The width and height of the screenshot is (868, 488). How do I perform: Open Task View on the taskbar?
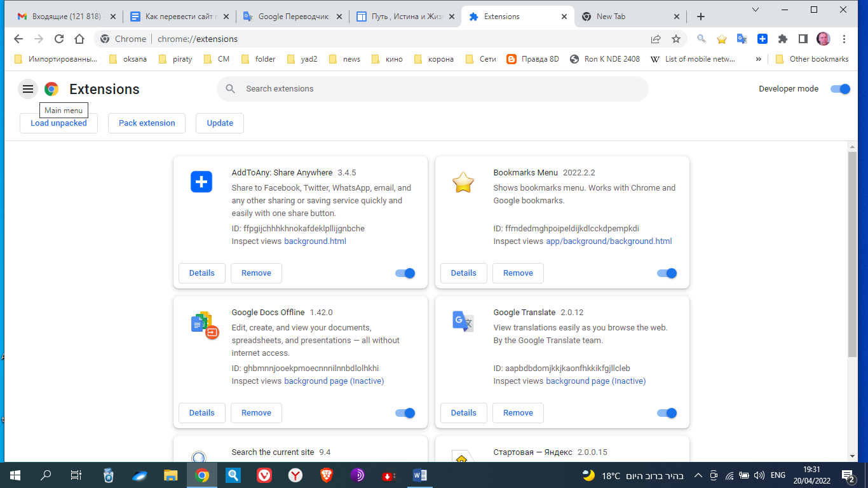(76, 475)
